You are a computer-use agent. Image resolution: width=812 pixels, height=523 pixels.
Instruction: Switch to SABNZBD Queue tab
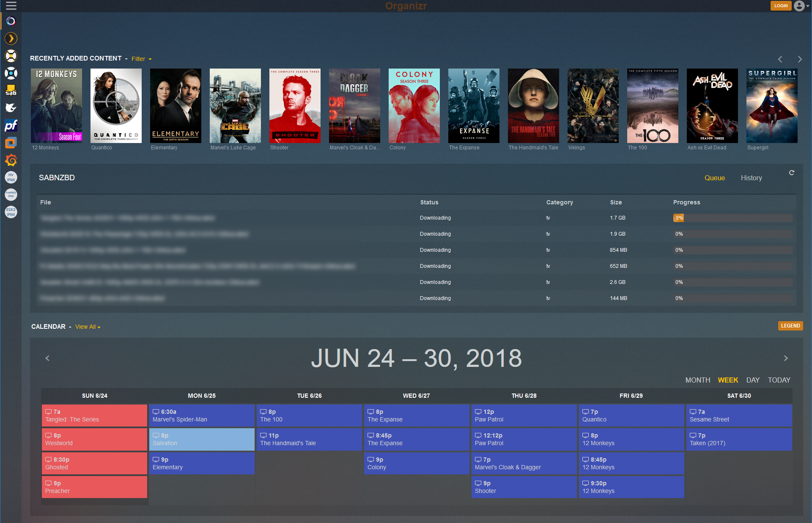tap(714, 178)
